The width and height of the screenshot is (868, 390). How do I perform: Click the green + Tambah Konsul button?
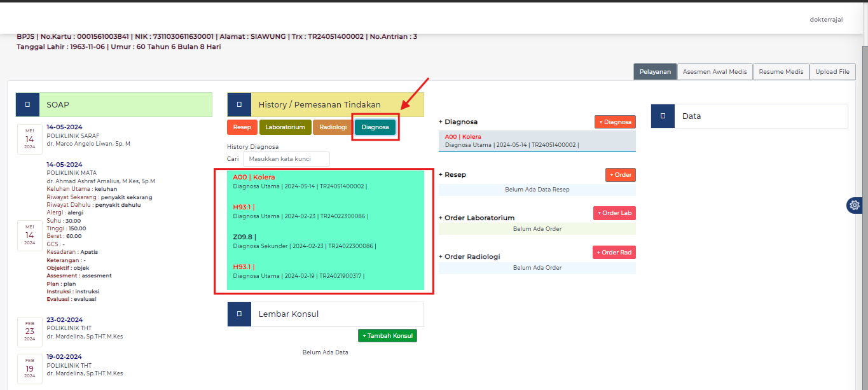coord(387,335)
